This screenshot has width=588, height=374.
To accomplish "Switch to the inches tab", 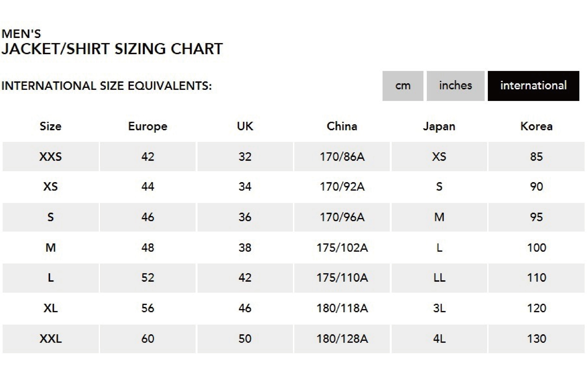I will click(455, 86).
